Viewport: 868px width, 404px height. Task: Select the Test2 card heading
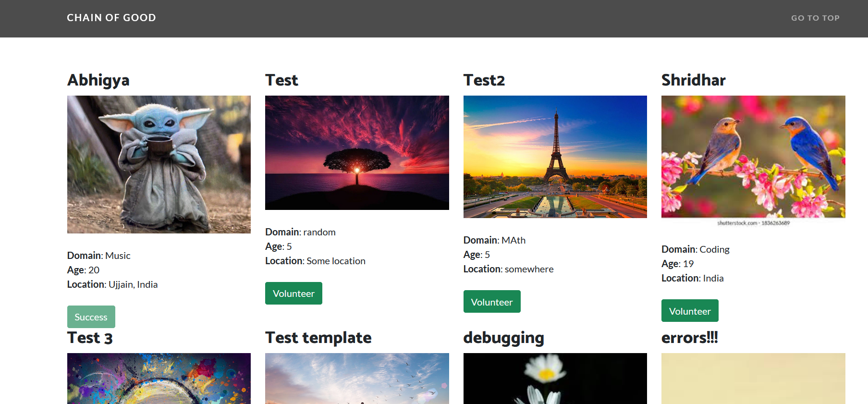[484, 80]
